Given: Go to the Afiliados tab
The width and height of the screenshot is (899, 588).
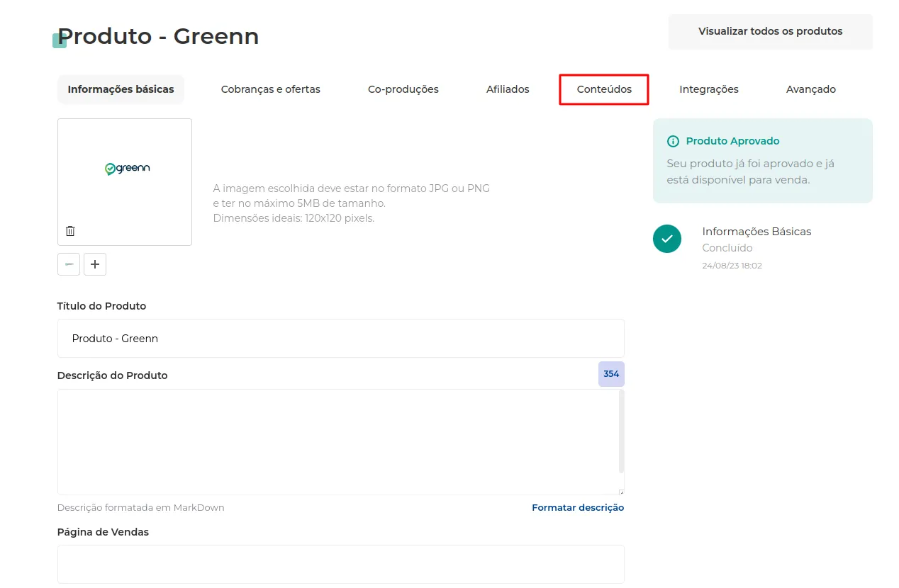Looking at the screenshot, I should (x=508, y=89).
